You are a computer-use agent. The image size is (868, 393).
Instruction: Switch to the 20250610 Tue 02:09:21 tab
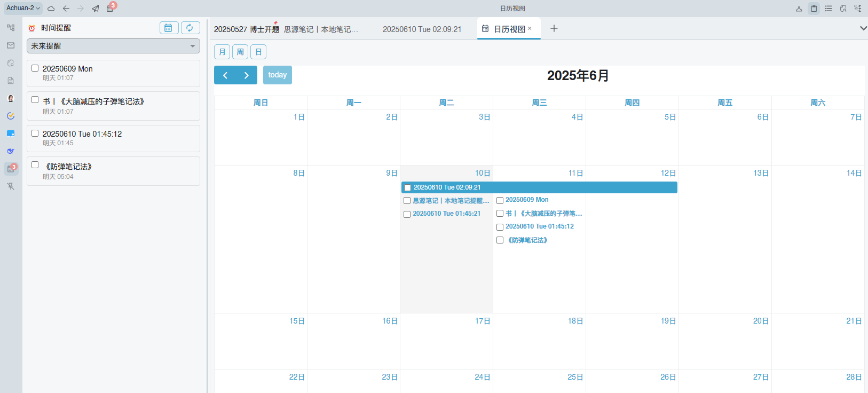pyautogui.click(x=422, y=29)
